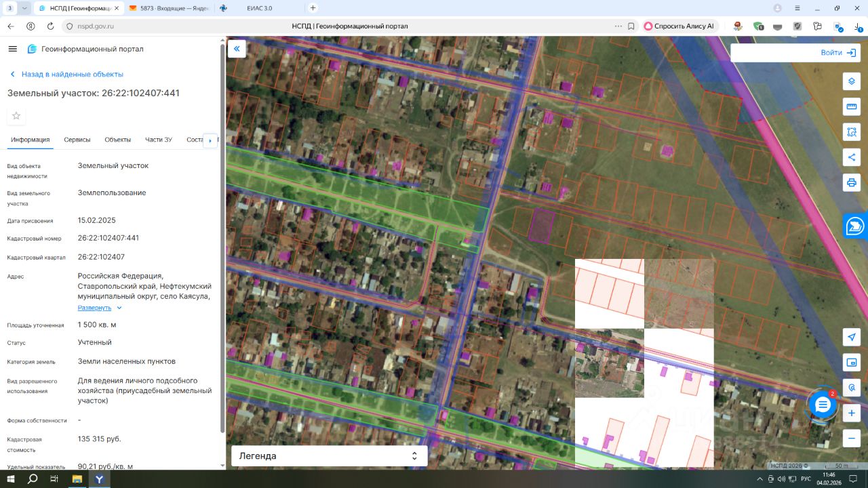Open File Explorer from the taskbar
Screen dimensions: 868x488
[77, 479]
